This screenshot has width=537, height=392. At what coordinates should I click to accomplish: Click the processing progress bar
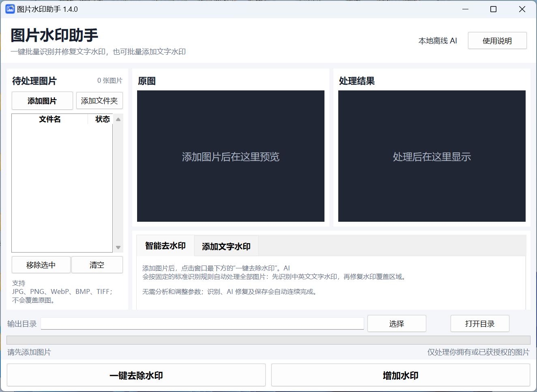(268, 340)
